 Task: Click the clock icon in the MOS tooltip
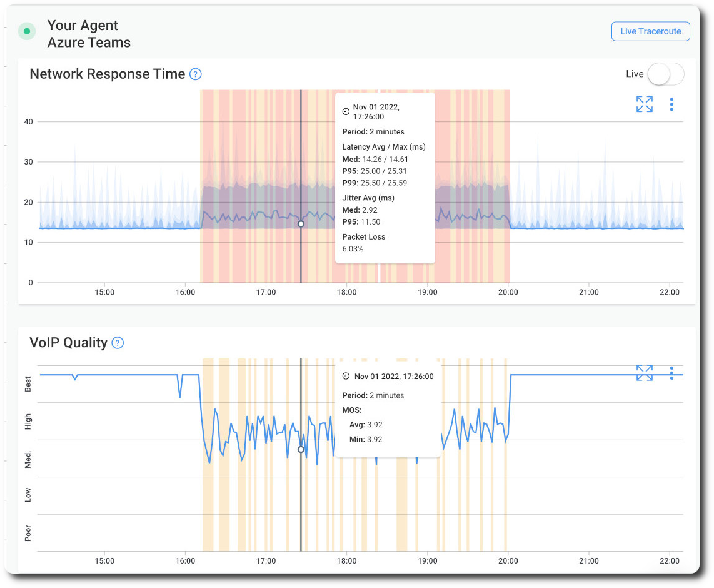tap(345, 376)
